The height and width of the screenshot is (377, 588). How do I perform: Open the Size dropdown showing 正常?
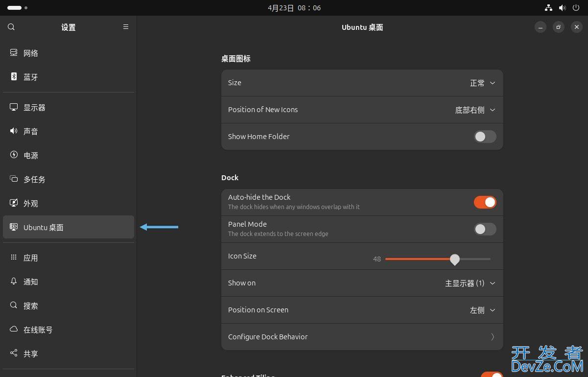[483, 83]
